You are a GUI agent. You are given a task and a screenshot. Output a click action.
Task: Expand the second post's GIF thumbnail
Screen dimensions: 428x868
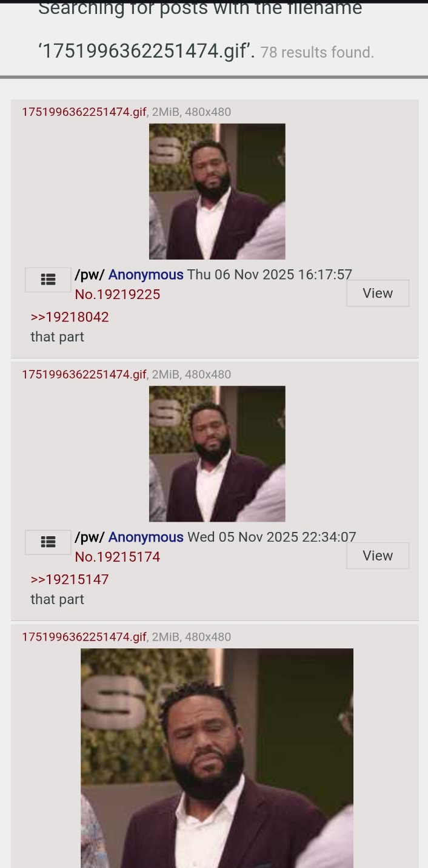coord(217,454)
